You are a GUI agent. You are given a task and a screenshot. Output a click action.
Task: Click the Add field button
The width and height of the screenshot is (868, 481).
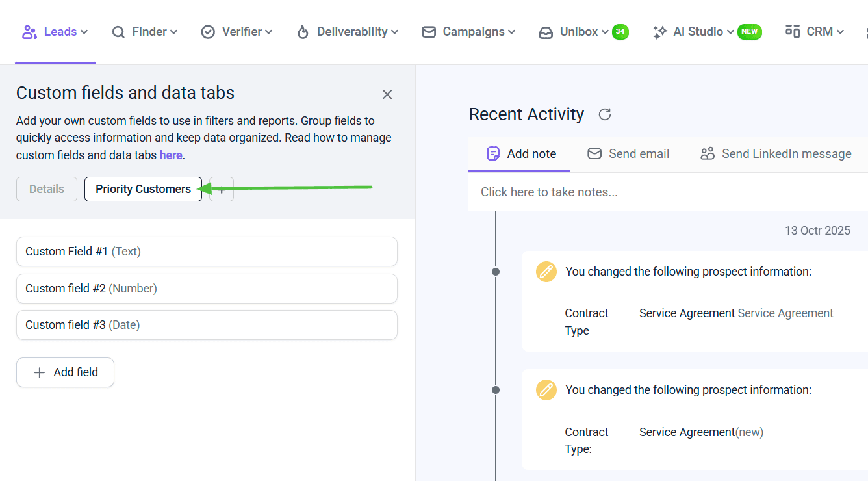click(66, 372)
